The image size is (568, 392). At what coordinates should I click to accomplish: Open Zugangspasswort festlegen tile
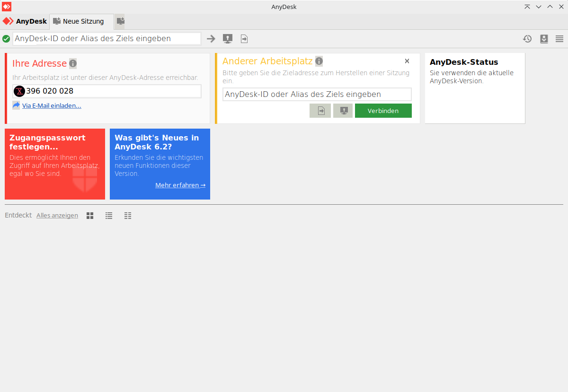tap(55, 164)
